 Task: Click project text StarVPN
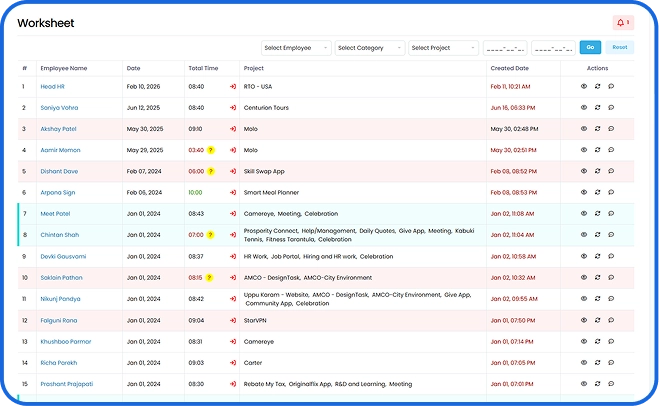[255, 320]
